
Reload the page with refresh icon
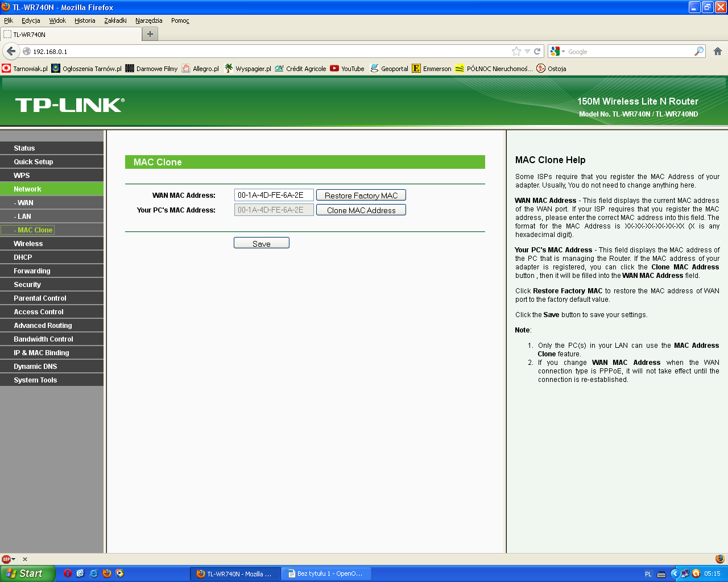[x=537, y=51]
